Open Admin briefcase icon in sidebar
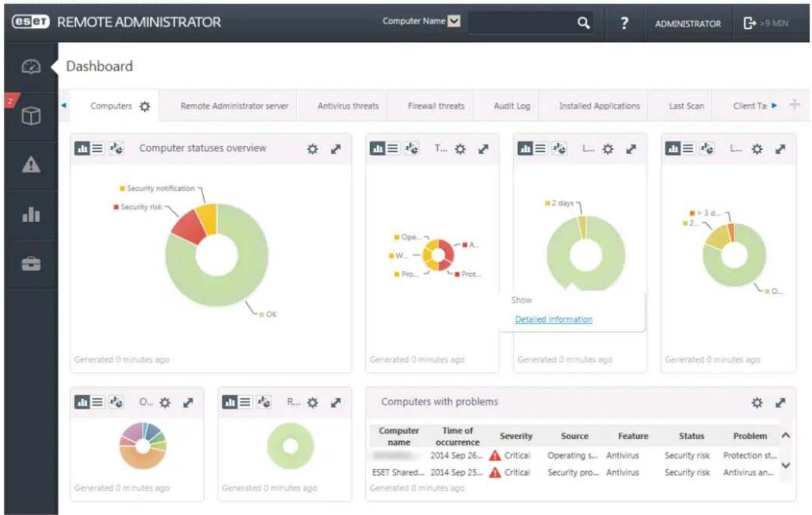 tap(31, 264)
